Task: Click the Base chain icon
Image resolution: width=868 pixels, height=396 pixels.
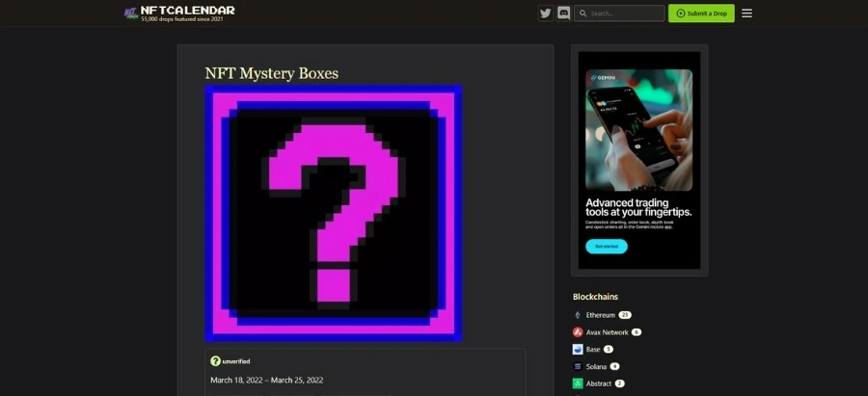Action: [x=578, y=350]
